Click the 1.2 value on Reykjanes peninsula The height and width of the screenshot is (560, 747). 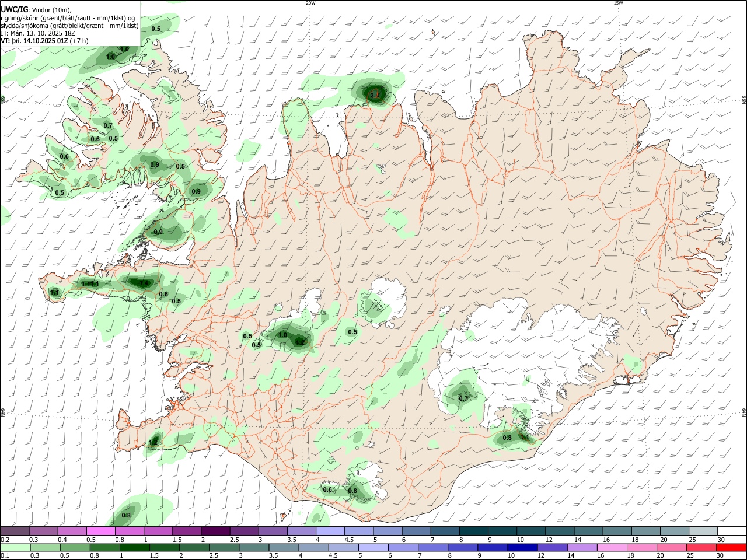153,443
